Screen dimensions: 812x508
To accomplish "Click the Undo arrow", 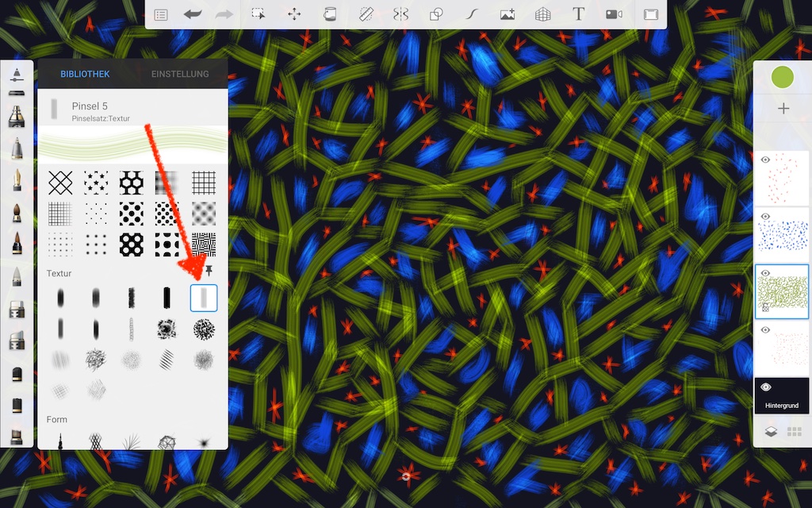I will coord(193,14).
